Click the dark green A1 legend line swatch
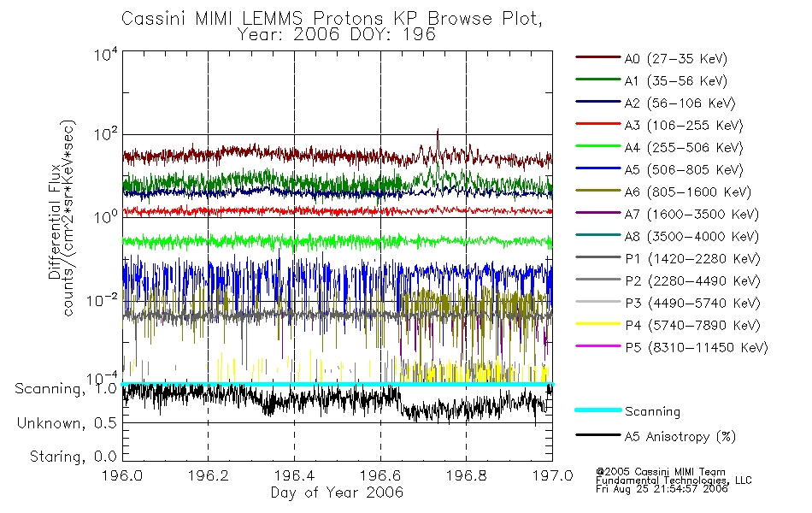 click(598, 80)
